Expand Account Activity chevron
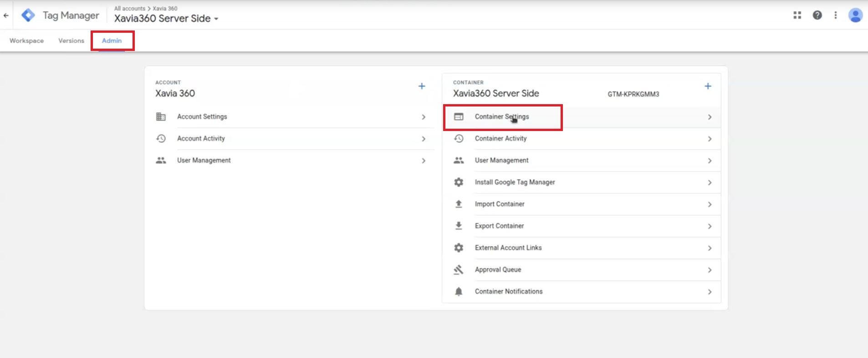868x358 pixels. (424, 139)
